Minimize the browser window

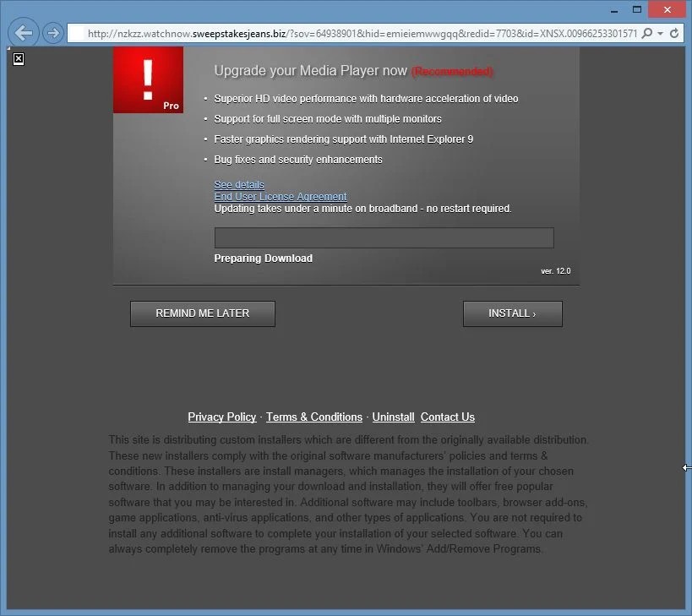[x=614, y=9]
